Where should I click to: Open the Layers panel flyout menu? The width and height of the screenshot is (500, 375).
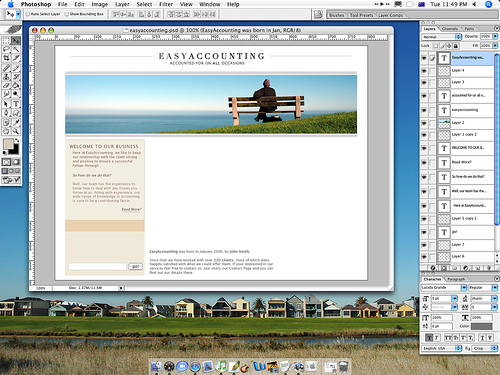496,29
